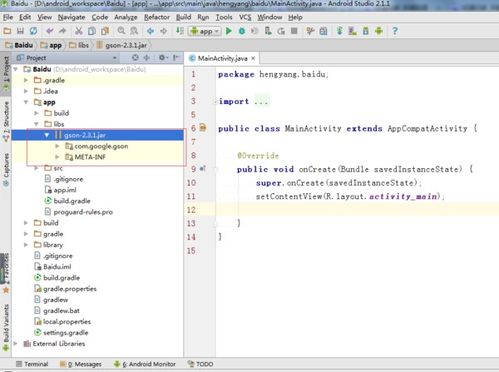
Task: Click the Redo arrow icon
Action: click(x=62, y=31)
